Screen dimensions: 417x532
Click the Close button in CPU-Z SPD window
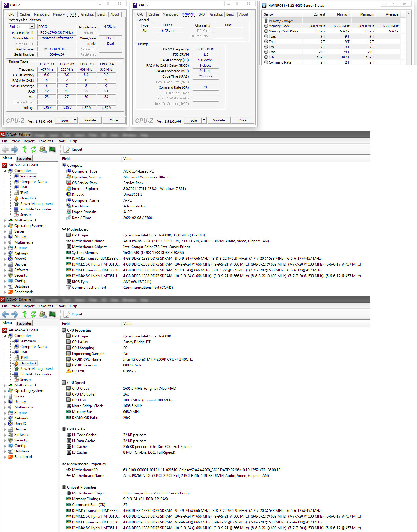(114, 120)
